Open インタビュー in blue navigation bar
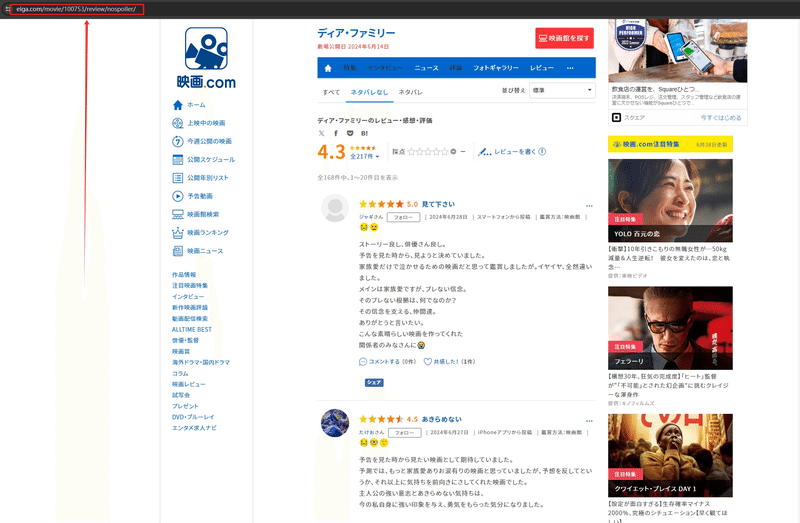The image size is (800, 523). coord(385,68)
